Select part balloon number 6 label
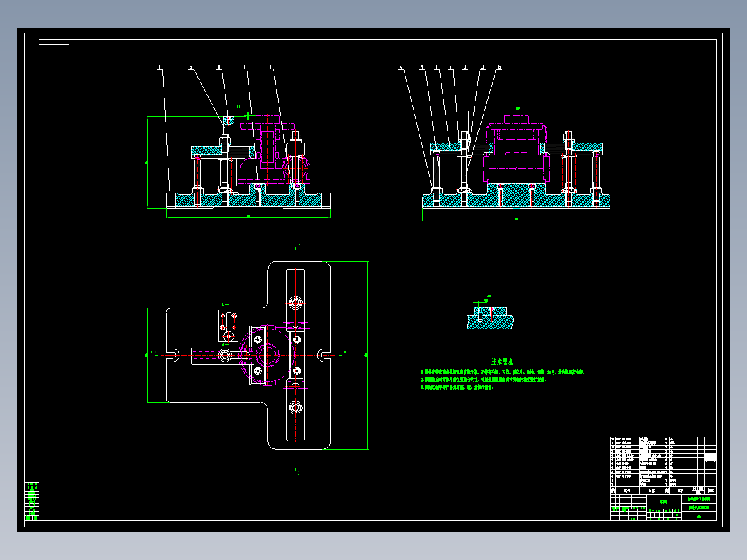Image resolution: width=747 pixels, height=560 pixels. [401, 67]
